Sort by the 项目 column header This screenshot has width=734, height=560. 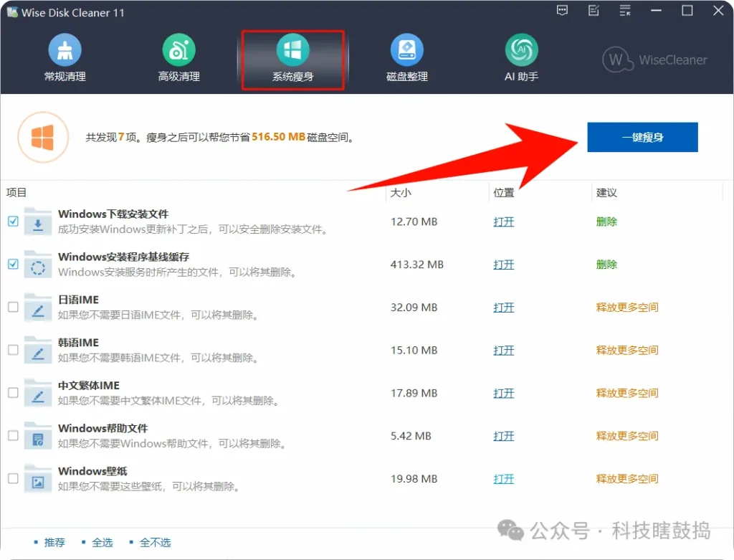[16, 192]
